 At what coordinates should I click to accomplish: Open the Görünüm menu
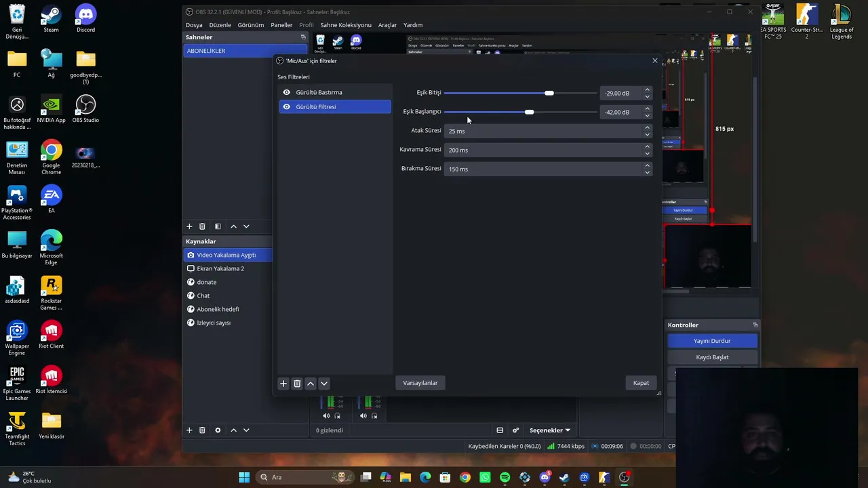(250, 25)
